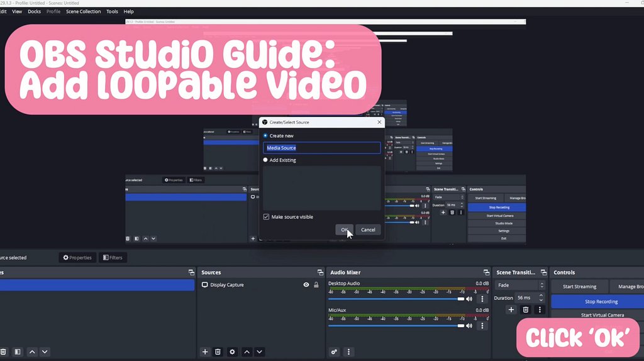The width and height of the screenshot is (644, 361).
Task: Add a new source with the plus icon in Sources
Action: click(x=205, y=352)
